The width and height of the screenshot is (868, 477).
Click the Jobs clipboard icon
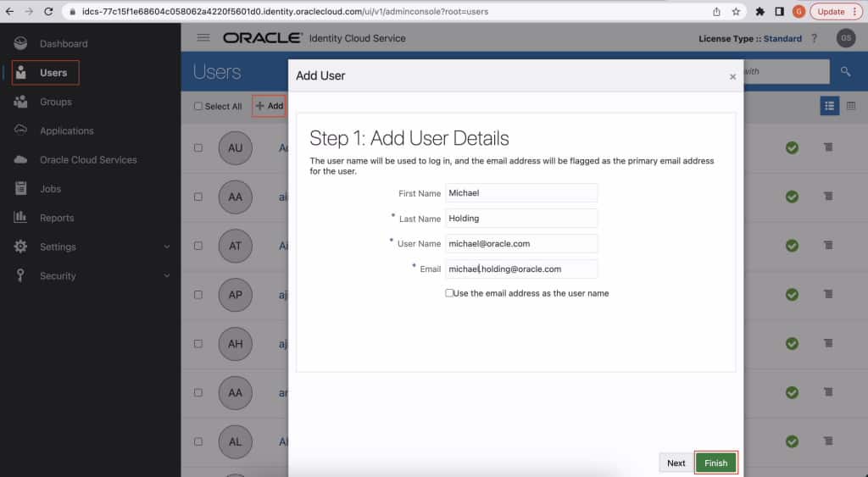20,188
